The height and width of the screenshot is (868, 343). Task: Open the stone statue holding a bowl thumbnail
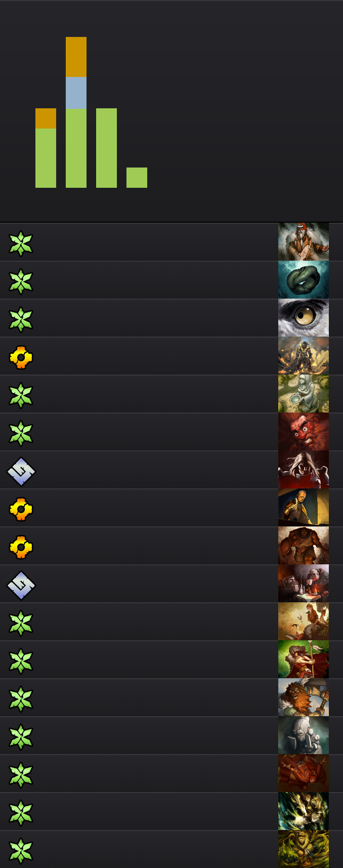point(304,394)
